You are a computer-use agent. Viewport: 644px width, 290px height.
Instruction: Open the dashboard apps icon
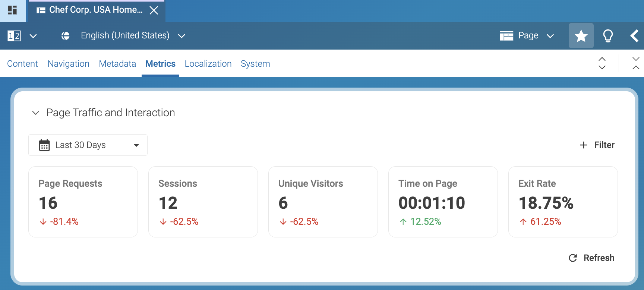(12, 10)
